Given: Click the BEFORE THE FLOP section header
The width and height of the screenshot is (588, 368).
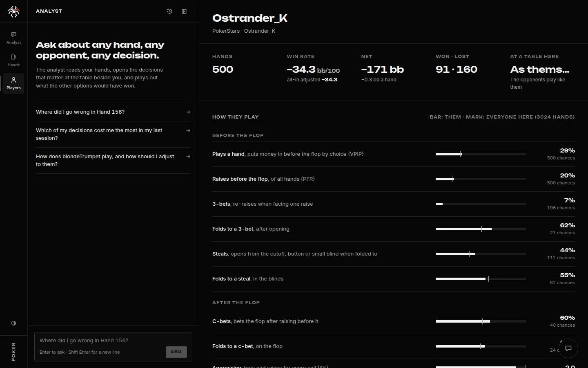Looking at the screenshot, I should coord(238,135).
